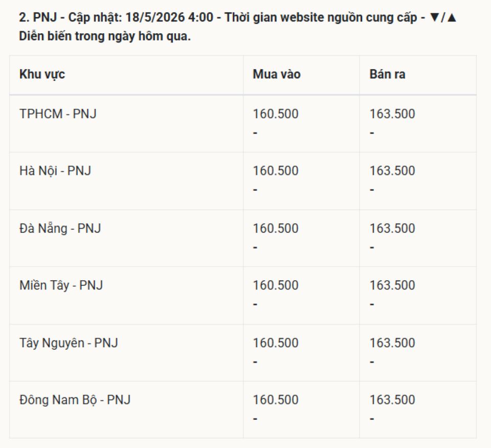Click TPHCM buy price 160.500
The width and height of the screenshot is (491, 448).
pyautogui.click(x=276, y=114)
